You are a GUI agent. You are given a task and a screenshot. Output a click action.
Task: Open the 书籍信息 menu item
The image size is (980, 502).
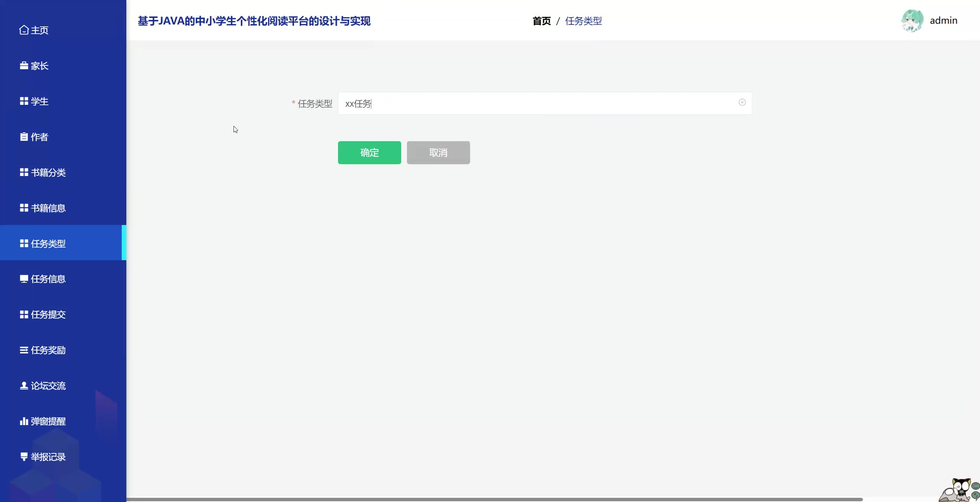point(48,208)
